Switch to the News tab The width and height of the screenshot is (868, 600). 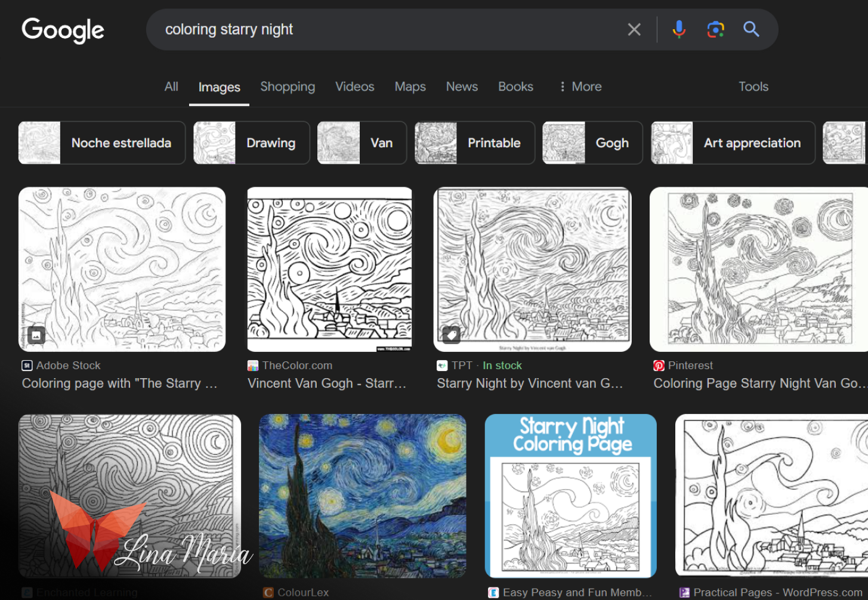[x=462, y=86]
